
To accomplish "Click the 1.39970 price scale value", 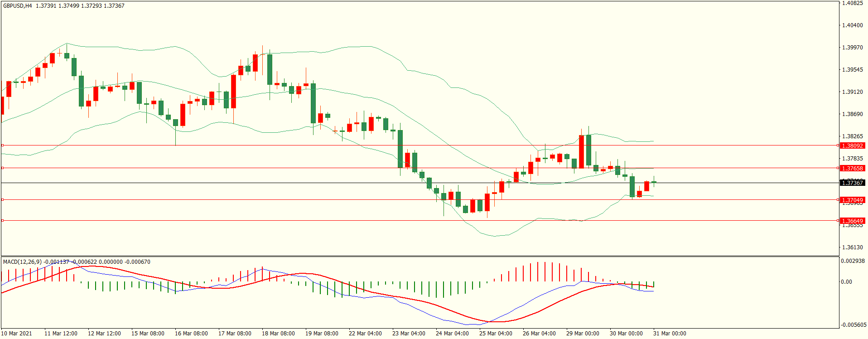I will click(853, 48).
